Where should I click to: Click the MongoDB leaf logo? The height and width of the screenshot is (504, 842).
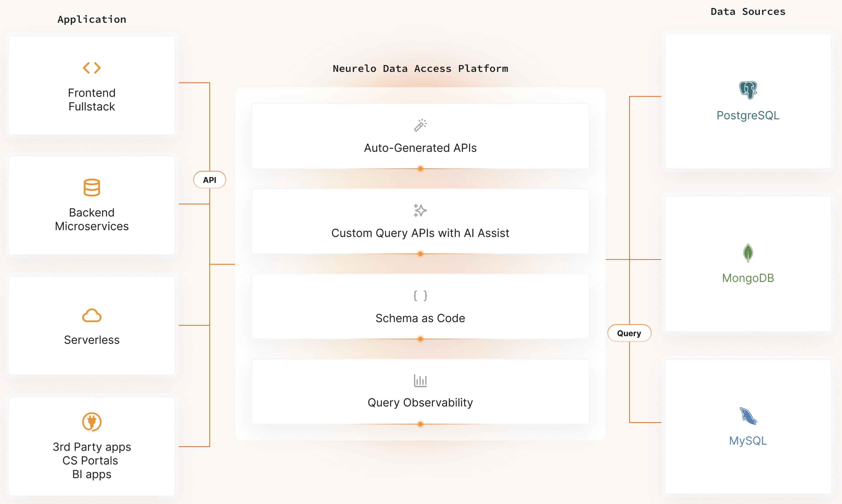tap(748, 253)
